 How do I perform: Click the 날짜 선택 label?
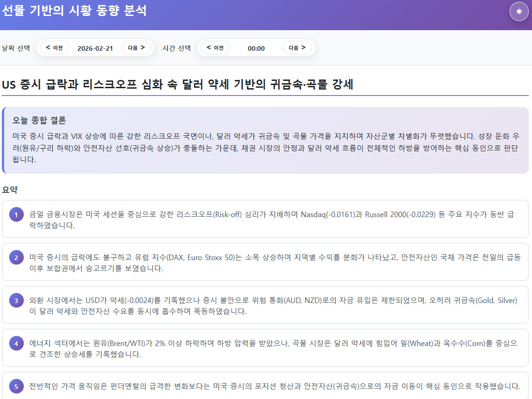pyautogui.click(x=16, y=48)
